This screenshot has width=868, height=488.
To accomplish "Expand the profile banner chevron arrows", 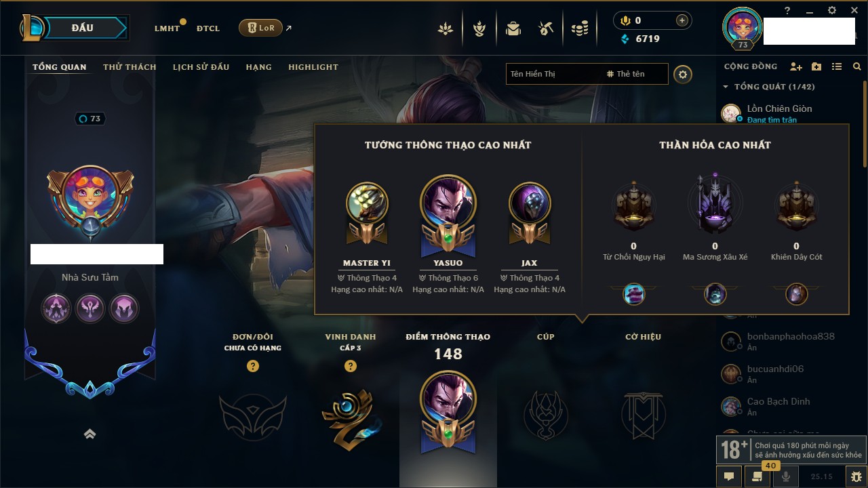I will (90, 434).
